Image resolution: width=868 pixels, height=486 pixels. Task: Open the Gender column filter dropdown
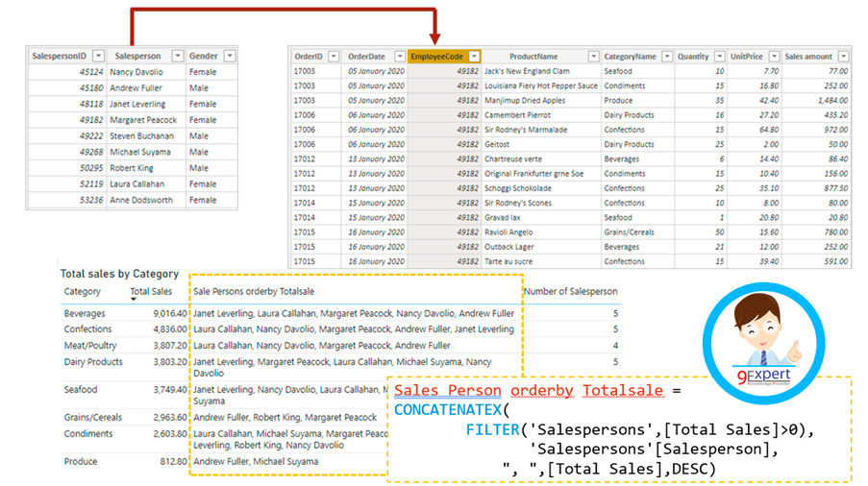click(230, 57)
